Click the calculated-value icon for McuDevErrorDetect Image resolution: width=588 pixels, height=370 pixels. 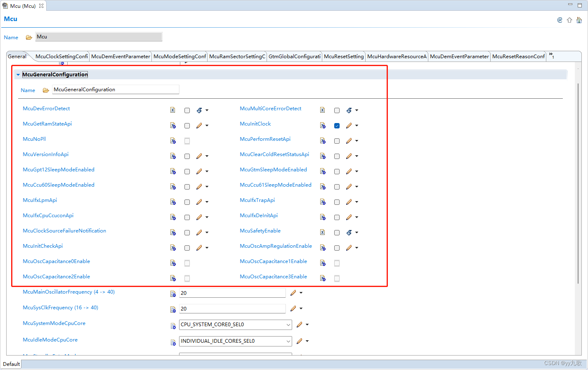(199, 110)
